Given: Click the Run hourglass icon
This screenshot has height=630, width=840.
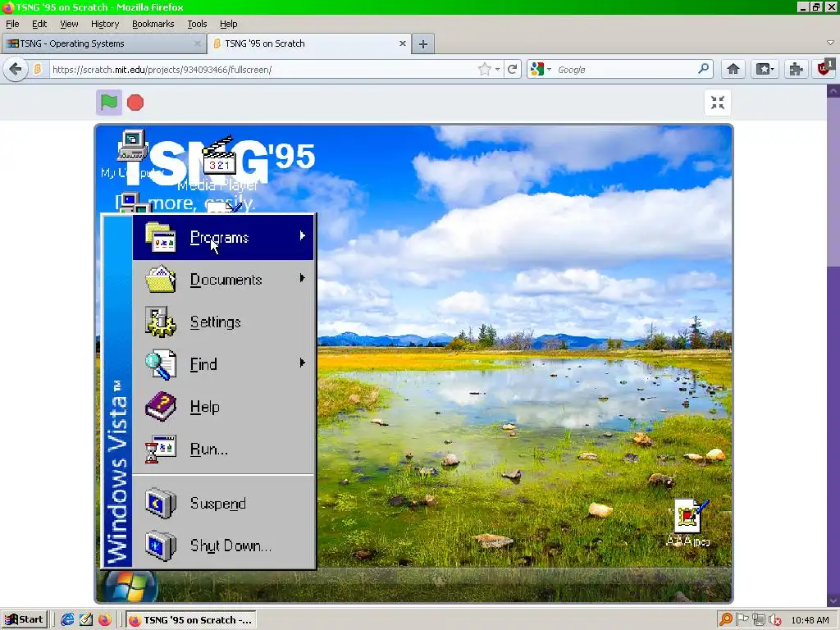Looking at the screenshot, I should point(161,449).
